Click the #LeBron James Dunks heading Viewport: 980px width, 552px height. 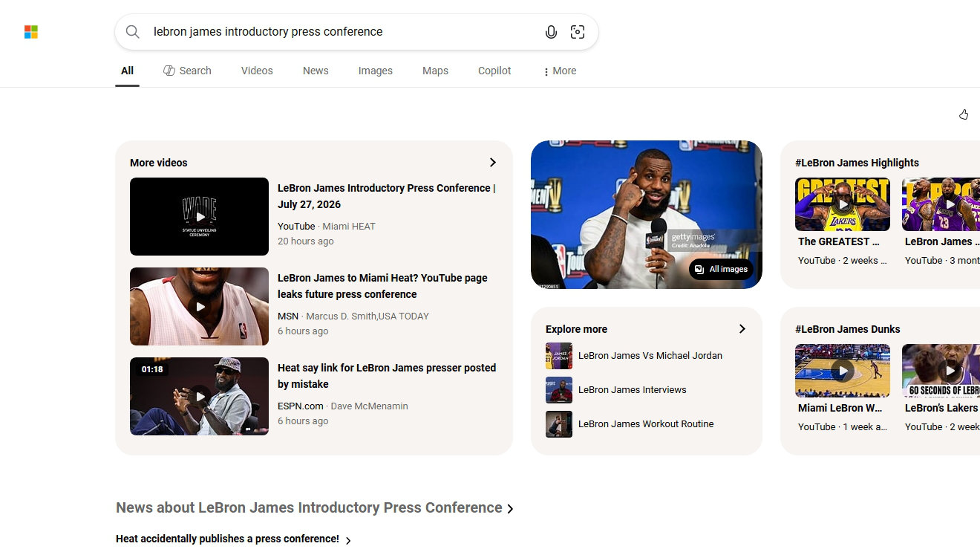(847, 329)
